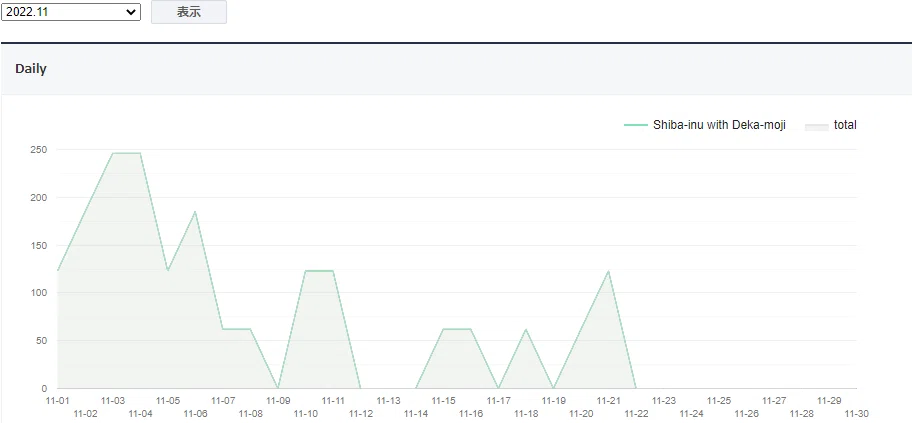Click the 表示 button
912x423 pixels.
(189, 12)
